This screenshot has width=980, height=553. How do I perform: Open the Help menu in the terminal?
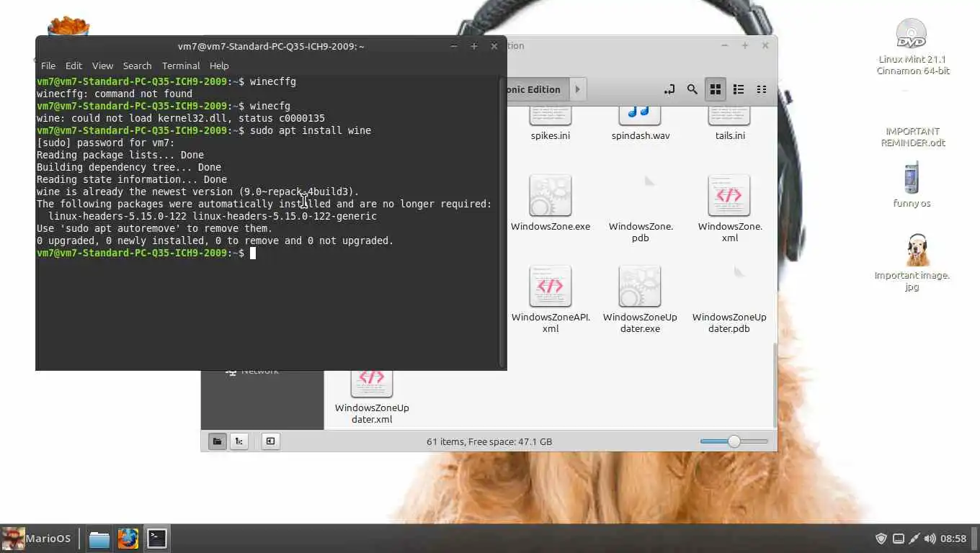(x=219, y=66)
